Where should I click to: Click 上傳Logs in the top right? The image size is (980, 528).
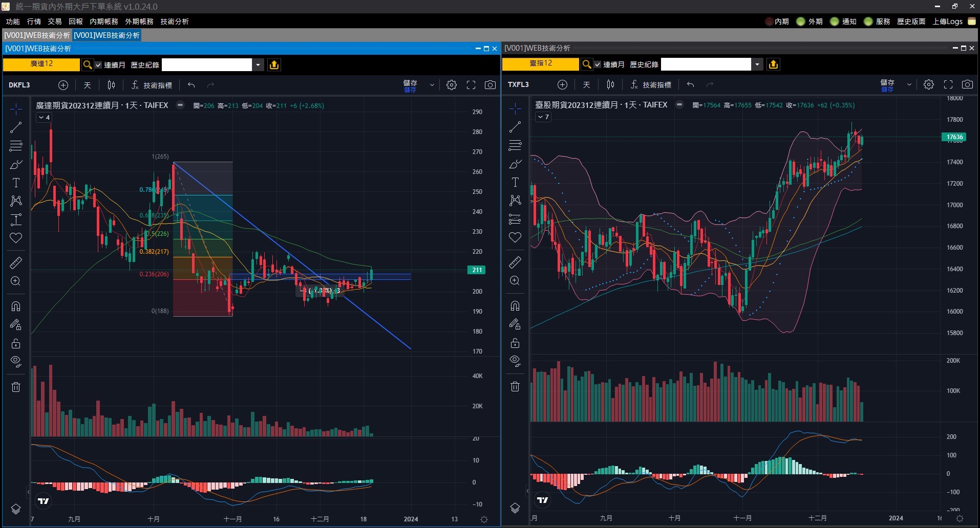pyautogui.click(x=948, y=21)
